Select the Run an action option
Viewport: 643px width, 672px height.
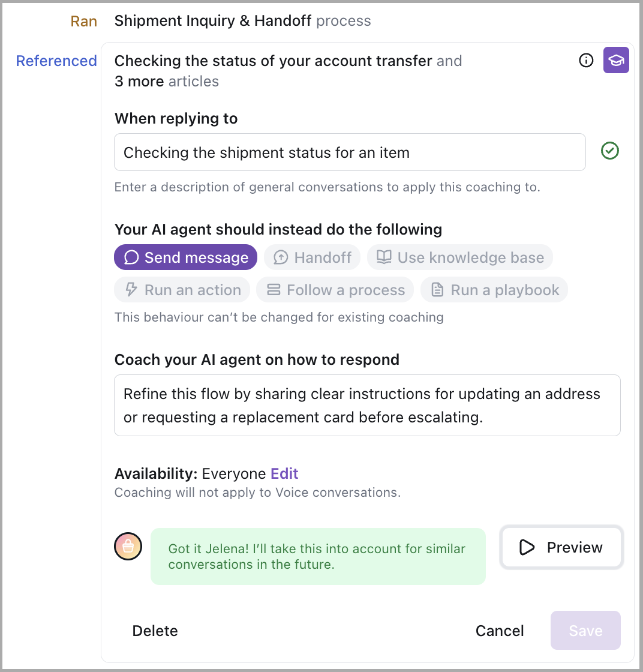[x=182, y=290]
